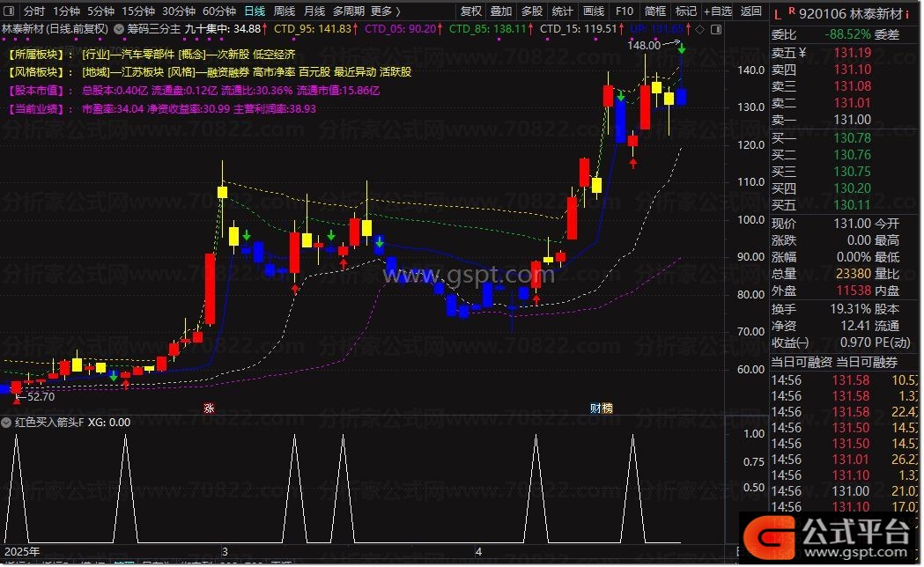Open the 多股 multi-stock view
Viewport: 924px width, 567px height.
pyautogui.click(x=531, y=11)
